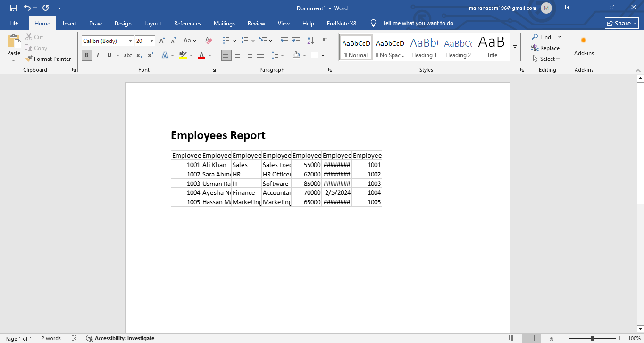Viewport: 644px width, 343px height.
Task: Click the Repeat/Redo icon in the title bar
Action: (x=45, y=8)
